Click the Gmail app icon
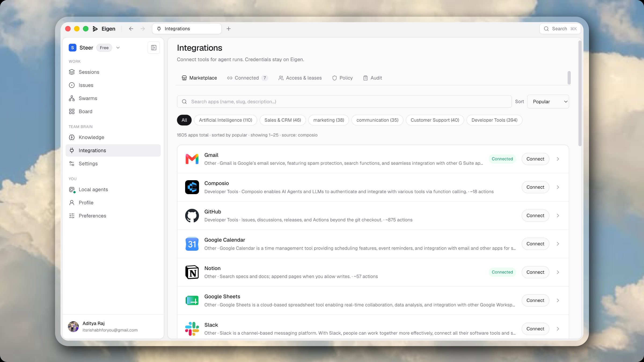Screen dimensions: 644x362 point(192,159)
